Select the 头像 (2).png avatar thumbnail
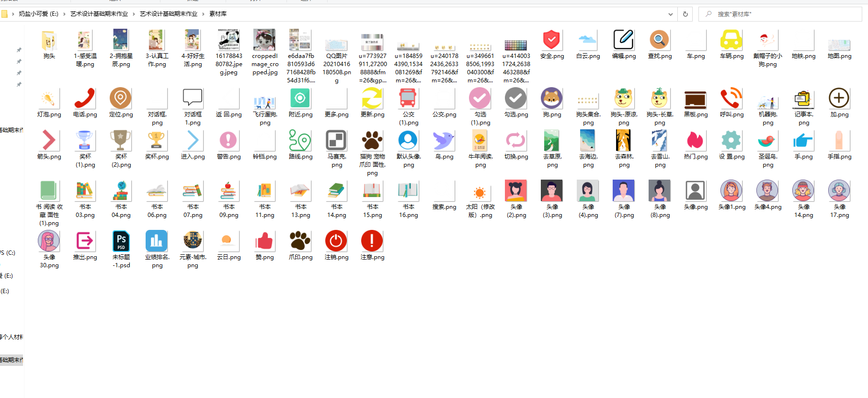Image resolution: width=868 pixels, height=398 pixels. click(516, 191)
